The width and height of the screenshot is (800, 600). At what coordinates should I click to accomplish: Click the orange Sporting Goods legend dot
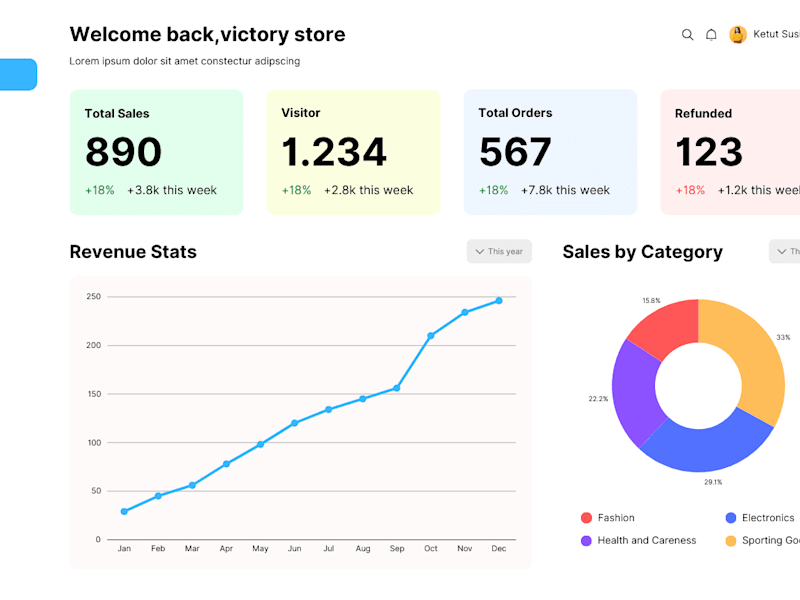pyautogui.click(x=731, y=541)
